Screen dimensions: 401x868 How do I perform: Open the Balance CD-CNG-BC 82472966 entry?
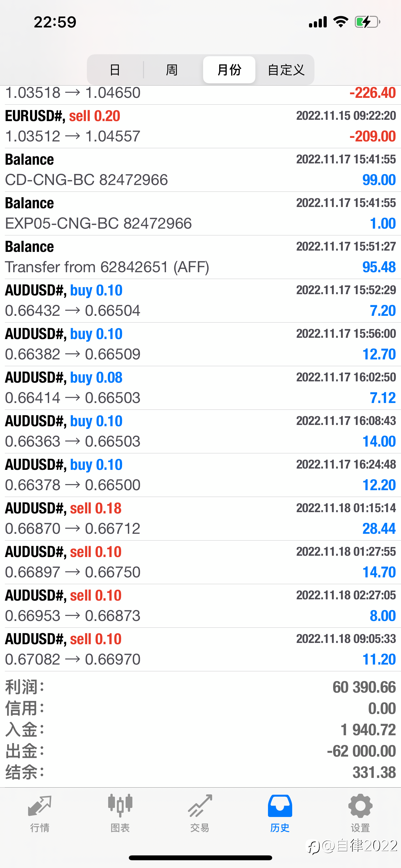click(200, 170)
